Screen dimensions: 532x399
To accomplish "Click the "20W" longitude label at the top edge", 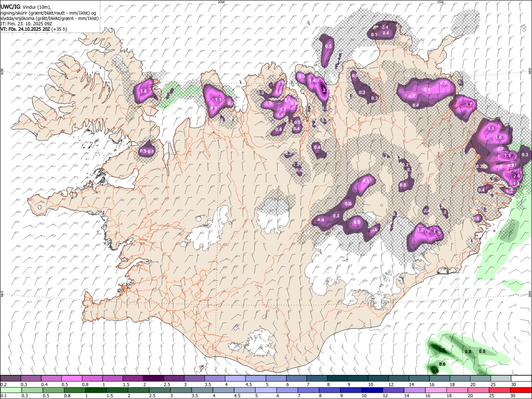I will (x=221, y=2).
